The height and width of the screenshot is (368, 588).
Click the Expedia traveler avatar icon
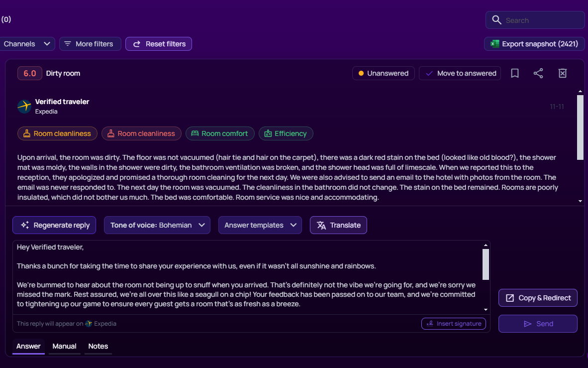[24, 106]
